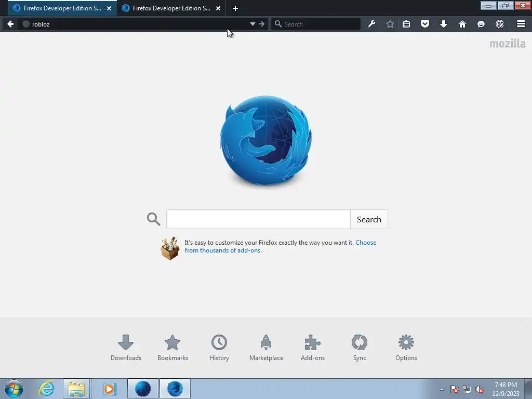Click the start page search text box
This screenshot has width=532, height=399.
click(258, 219)
